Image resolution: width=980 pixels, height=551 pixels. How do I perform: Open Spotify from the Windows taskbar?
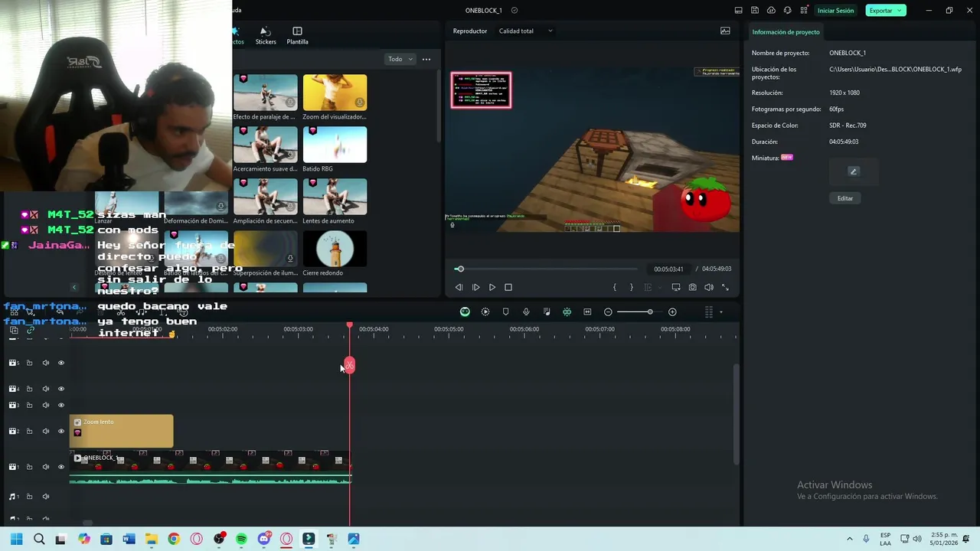(x=241, y=539)
